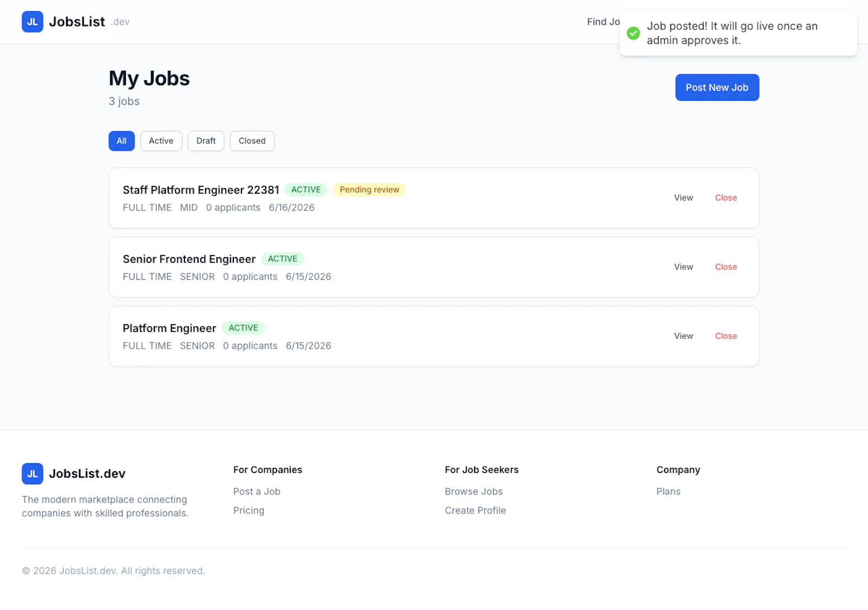This screenshot has height=610, width=868.
Task: Select the Closed filter tab
Action: (x=252, y=141)
